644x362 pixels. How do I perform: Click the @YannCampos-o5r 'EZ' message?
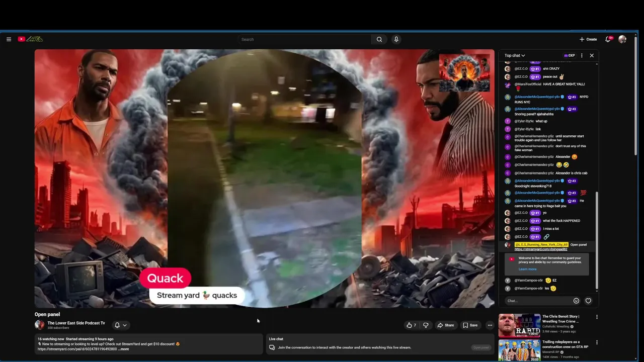pyautogui.click(x=535, y=281)
